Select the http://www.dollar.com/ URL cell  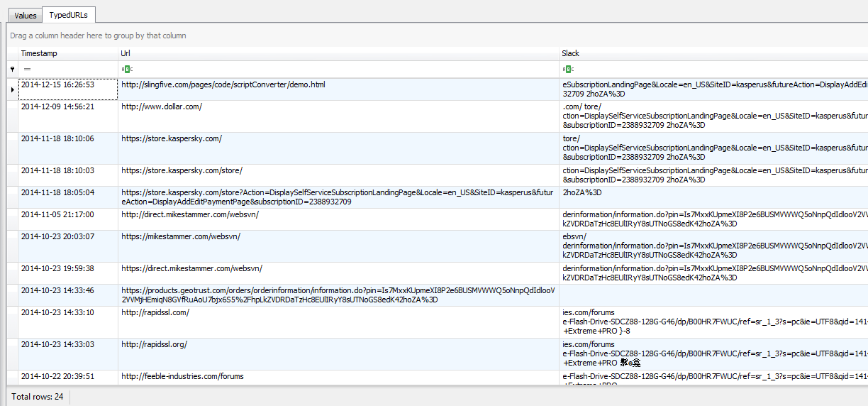tap(162, 106)
